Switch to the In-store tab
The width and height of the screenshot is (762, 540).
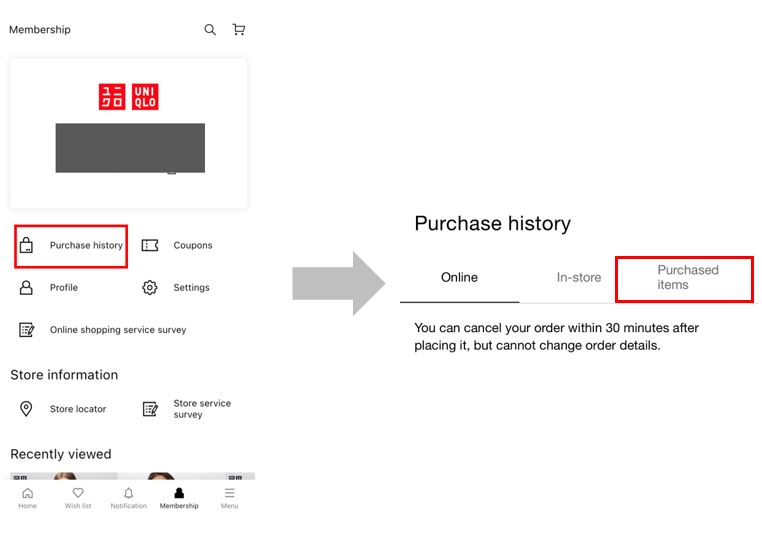pyautogui.click(x=579, y=278)
